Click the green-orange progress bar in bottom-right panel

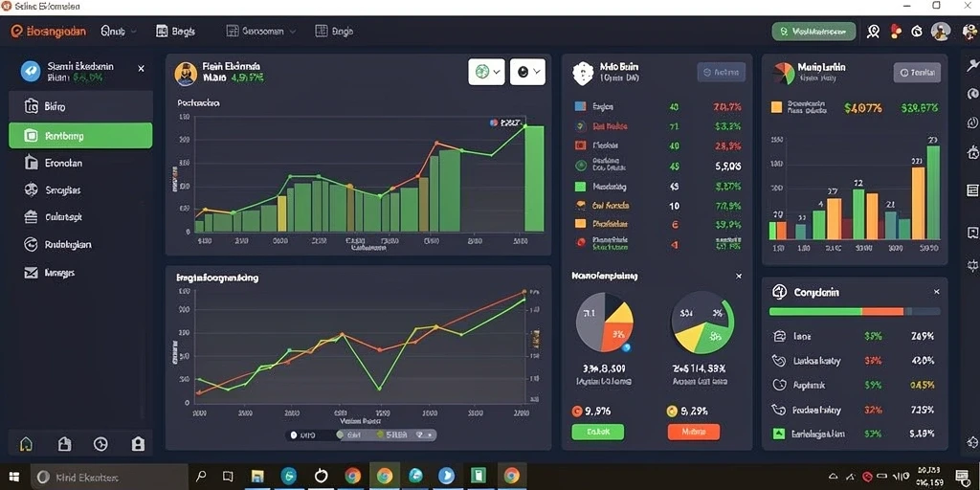pyautogui.click(x=855, y=311)
